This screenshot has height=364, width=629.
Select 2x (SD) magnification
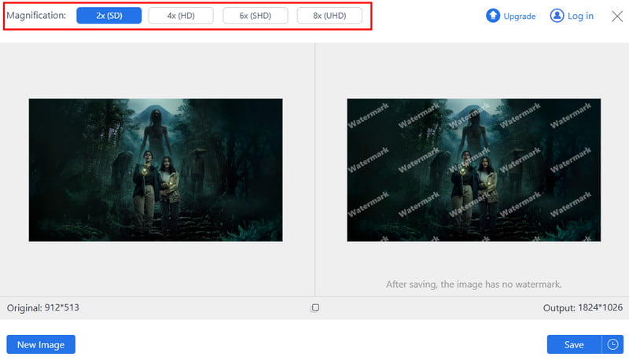coord(109,16)
